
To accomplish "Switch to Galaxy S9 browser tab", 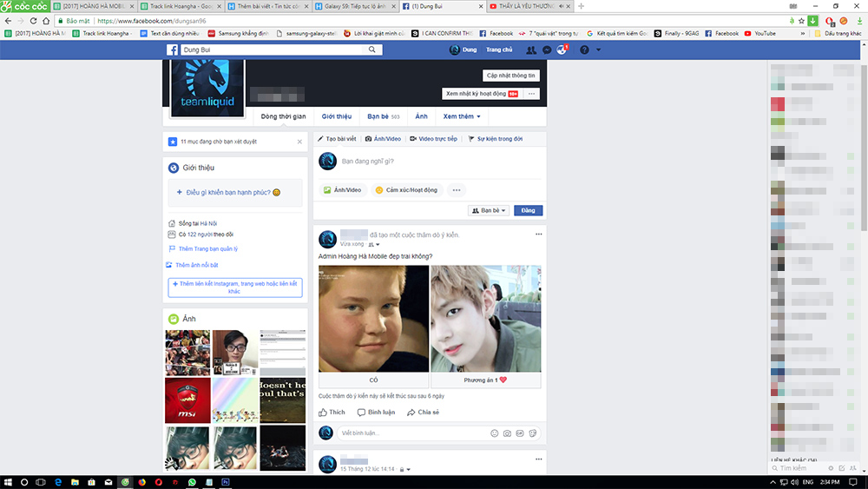I will (354, 6).
